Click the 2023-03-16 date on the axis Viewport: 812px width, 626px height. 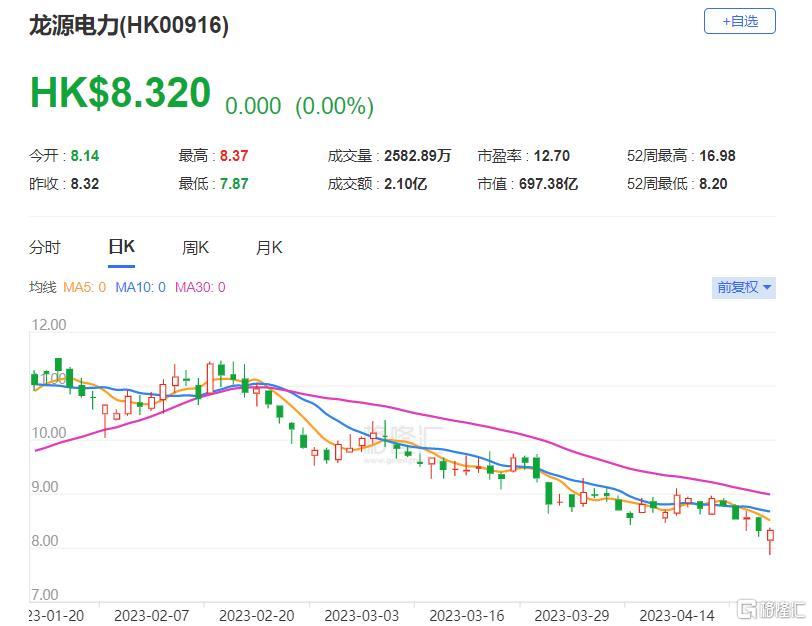pos(467,616)
